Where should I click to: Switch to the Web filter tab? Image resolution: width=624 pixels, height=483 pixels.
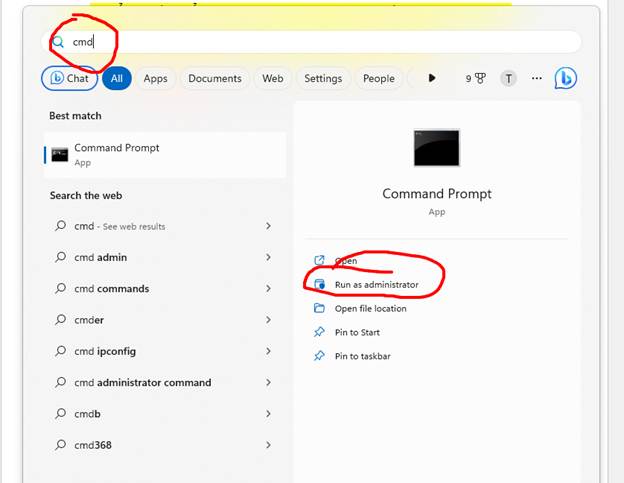pos(273,78)
